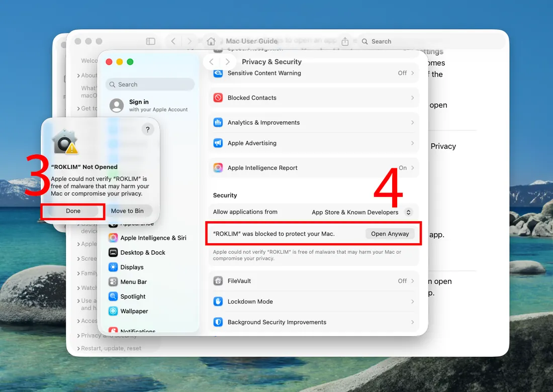Expand the About topic chevron in Mac User Guide
This screenshot has width=553, height=392.
click(78, 75)
